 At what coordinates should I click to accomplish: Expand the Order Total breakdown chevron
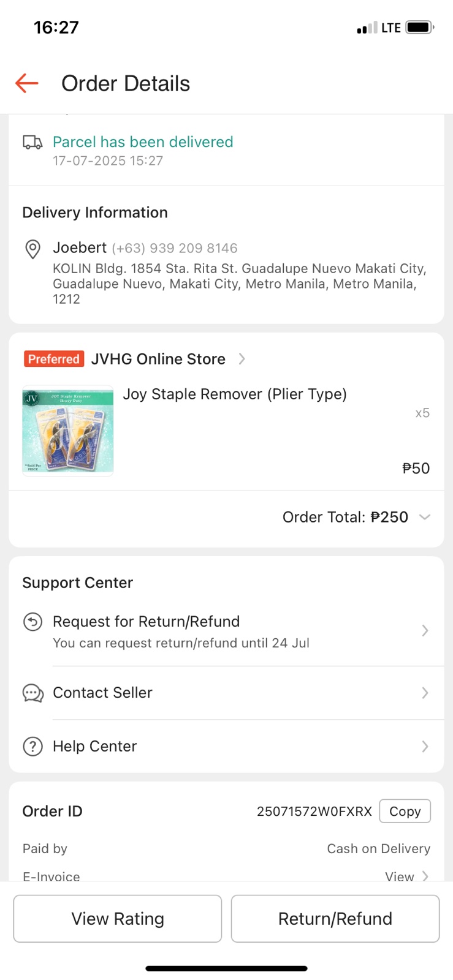(x=424, y=517)
